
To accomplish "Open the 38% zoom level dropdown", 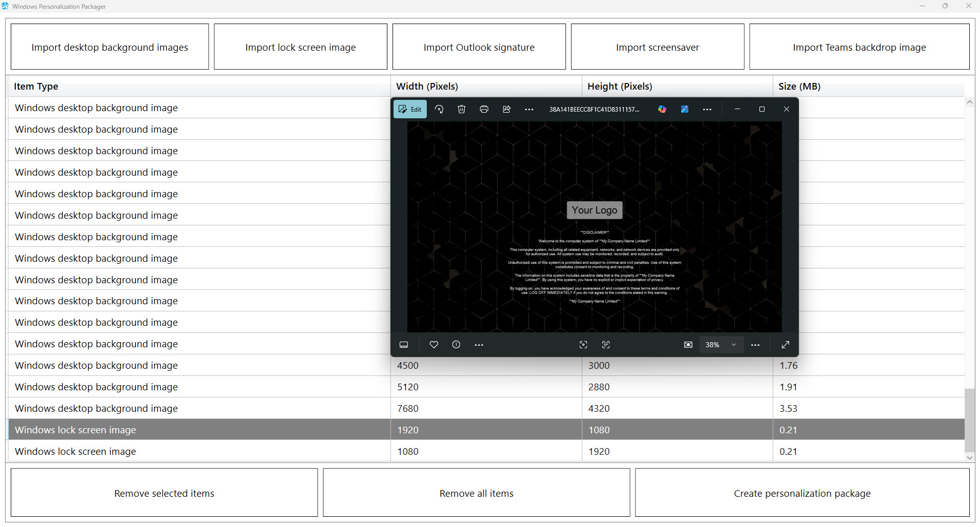I will [x=722, y=345].
